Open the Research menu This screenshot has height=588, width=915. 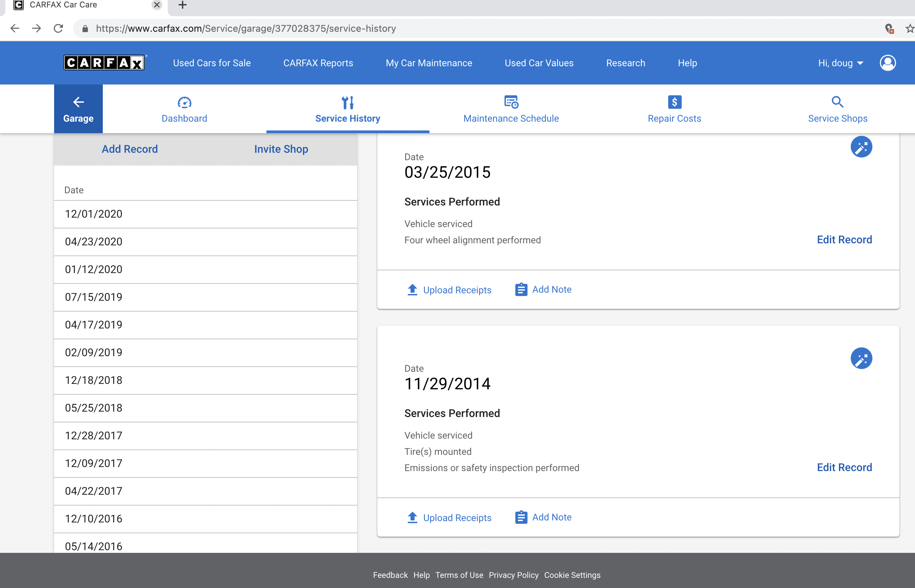(x=626, y=63)
